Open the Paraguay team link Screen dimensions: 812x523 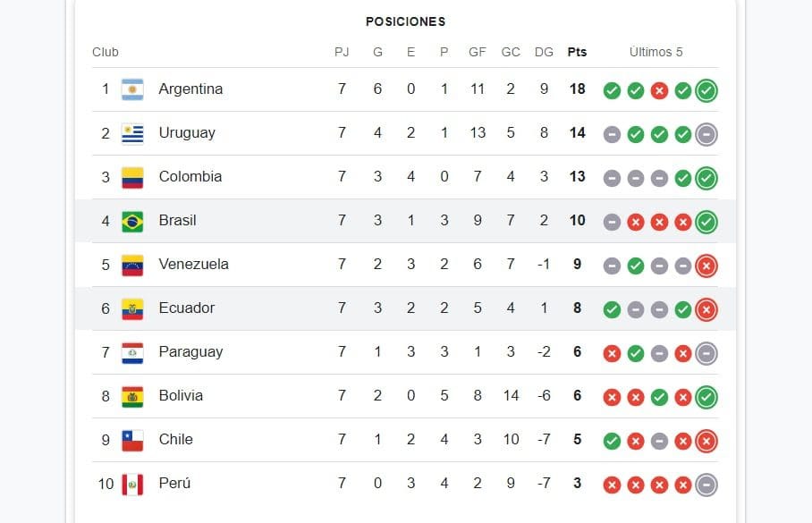coord(190,351)
